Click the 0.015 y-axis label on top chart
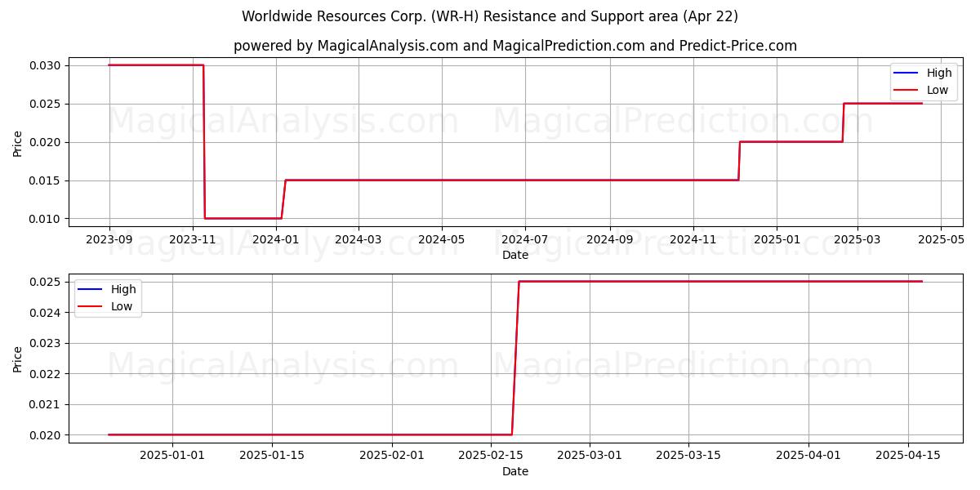Image resolution: width=980 pixels, height=490 pixels. point(46,180)
